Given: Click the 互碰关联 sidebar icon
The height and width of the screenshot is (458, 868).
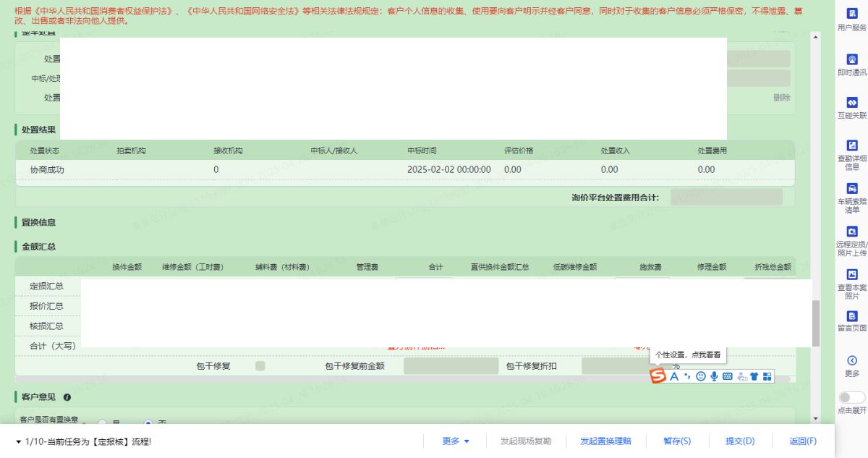Looking at the screenshot, I should tap(851, 103).
